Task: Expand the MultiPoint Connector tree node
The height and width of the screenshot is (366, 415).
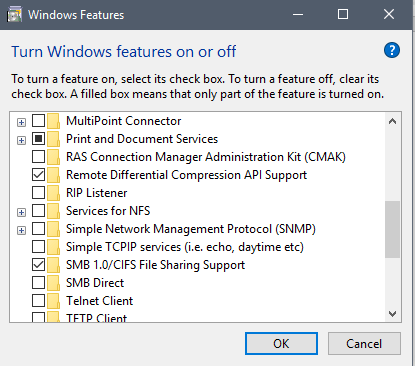Action: (x=21, y=122)
